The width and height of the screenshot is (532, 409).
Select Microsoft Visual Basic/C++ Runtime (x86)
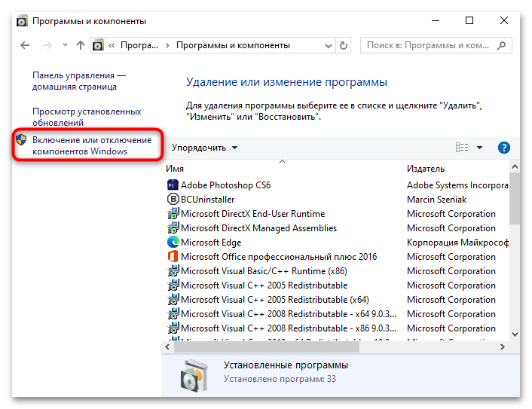pos(264,271)
